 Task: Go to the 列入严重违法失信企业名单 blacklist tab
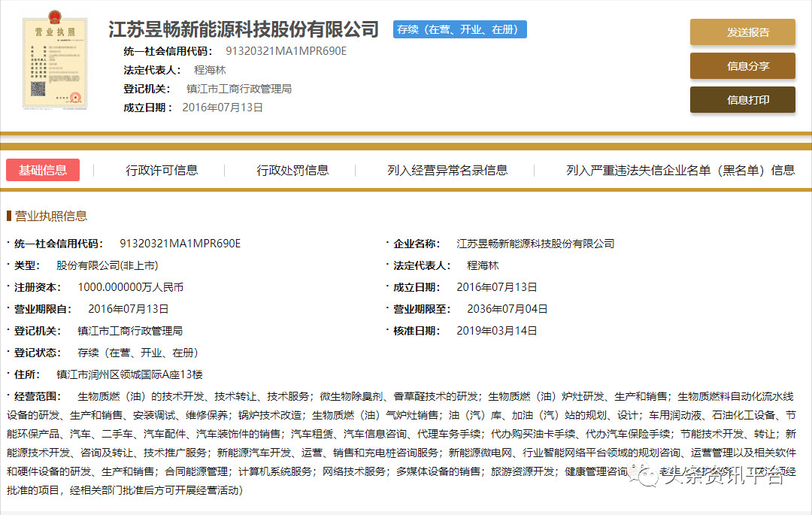point(680,170)
